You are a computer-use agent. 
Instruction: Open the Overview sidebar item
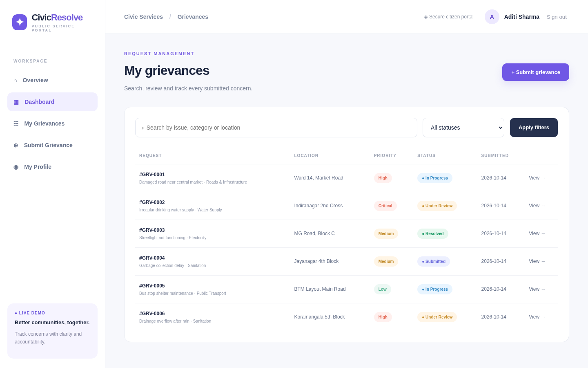point(52,80)
